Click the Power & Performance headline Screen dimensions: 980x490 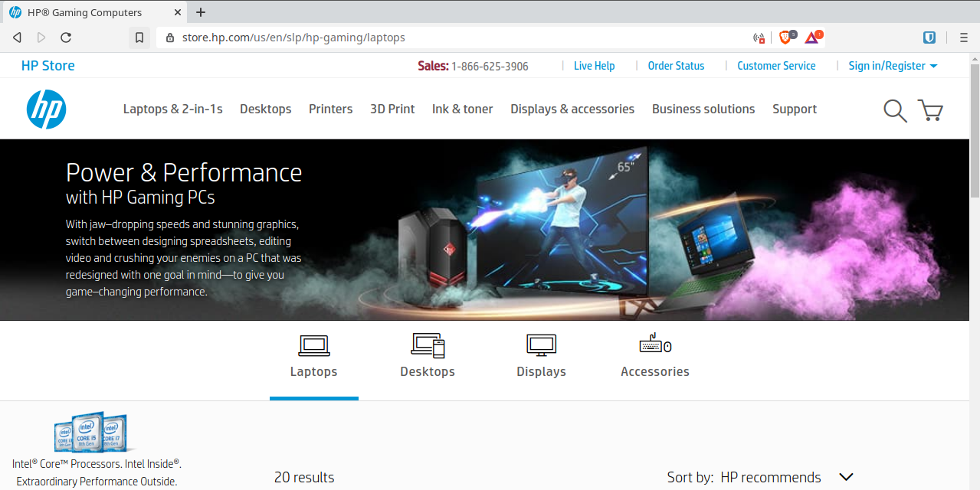coord(184,172)
